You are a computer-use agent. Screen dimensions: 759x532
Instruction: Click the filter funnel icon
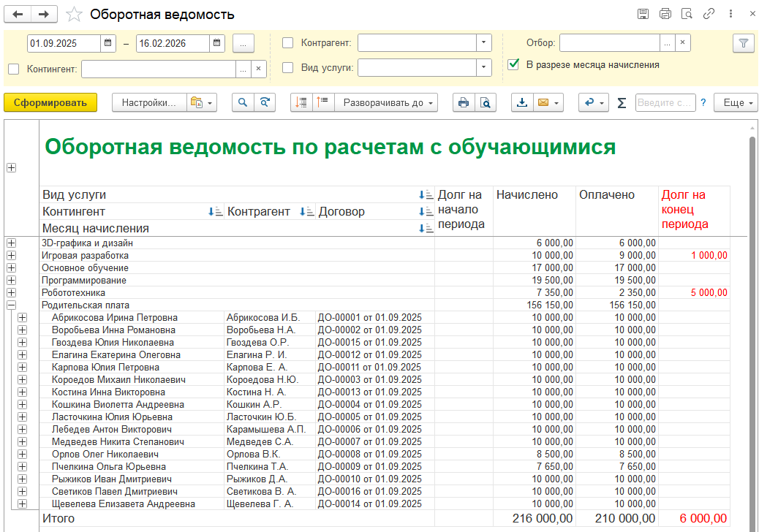[743, 43]
